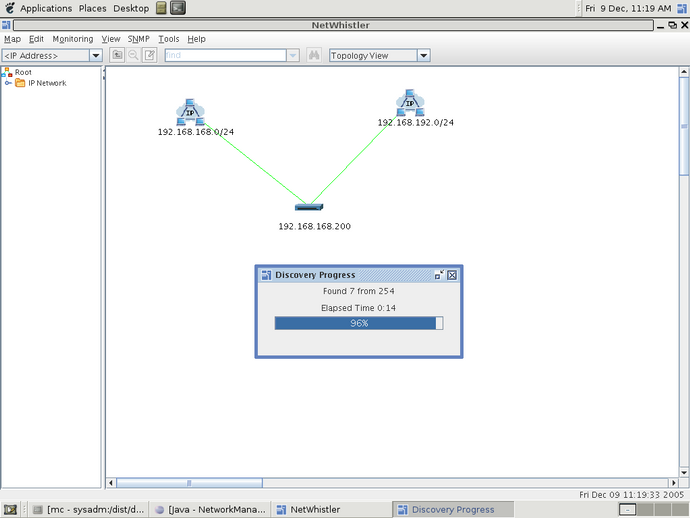Switch to Java - NetworkMana... taskbar window
This screenshot has width=690, height=518.
[x=210, y=510]
